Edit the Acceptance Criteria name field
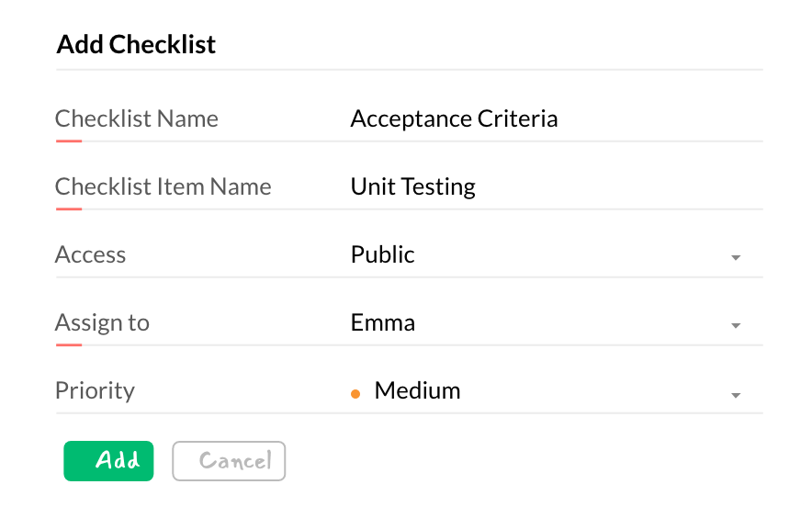The width and height of the screenshot is (812, 507). point(454,118)
